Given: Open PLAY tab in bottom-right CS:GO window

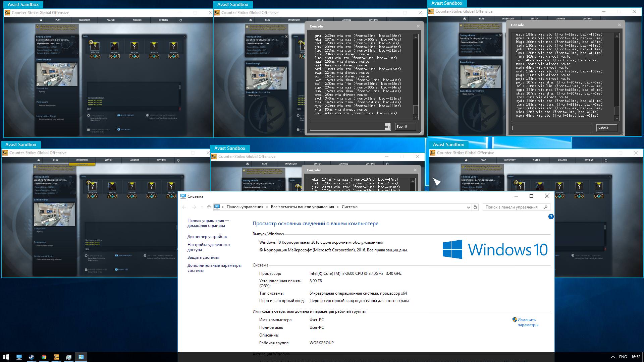Looking at the screenshot, I should 483,160.
